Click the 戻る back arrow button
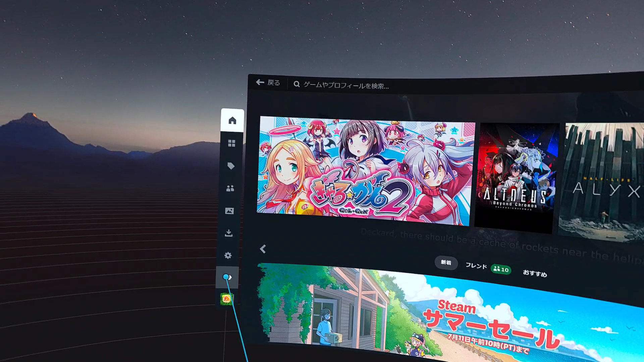This screenshot has height=362, width=644. coord(268,82)
